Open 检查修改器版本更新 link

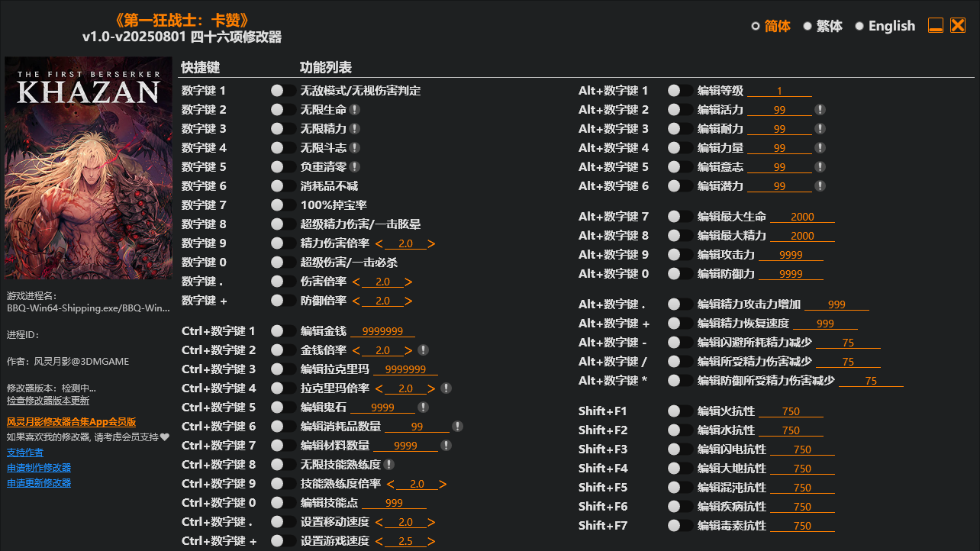click(48, 401)
